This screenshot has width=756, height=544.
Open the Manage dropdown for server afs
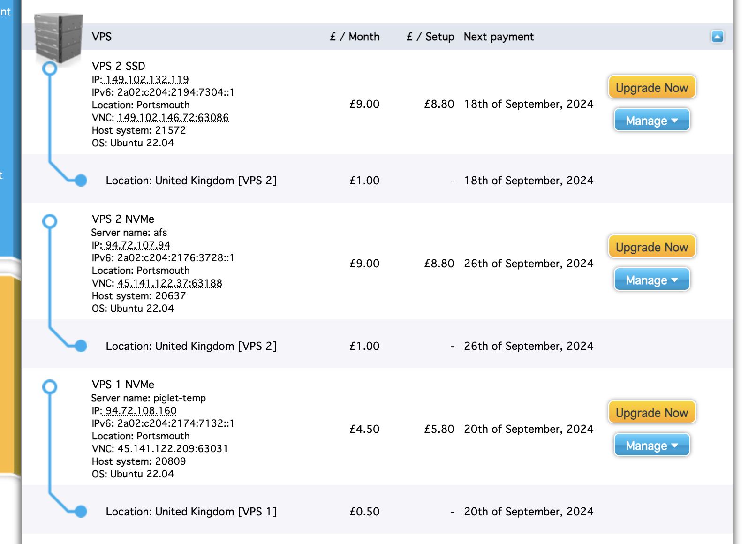651,280
